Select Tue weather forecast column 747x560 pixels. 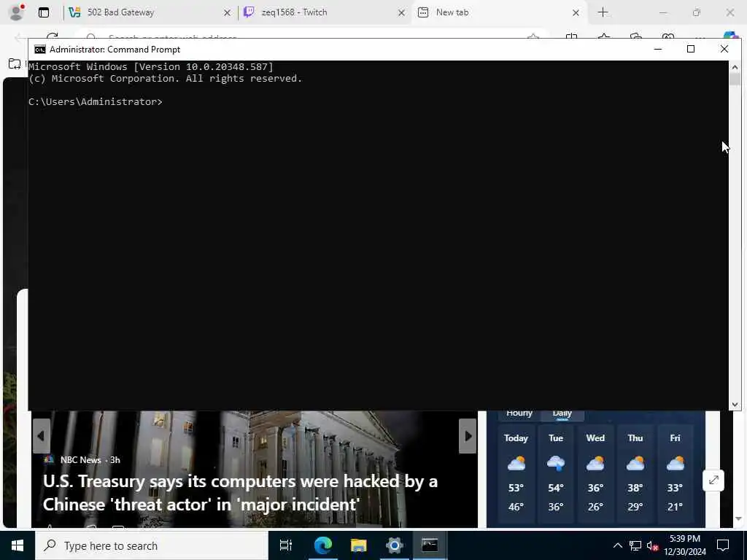tap(555, 474)
